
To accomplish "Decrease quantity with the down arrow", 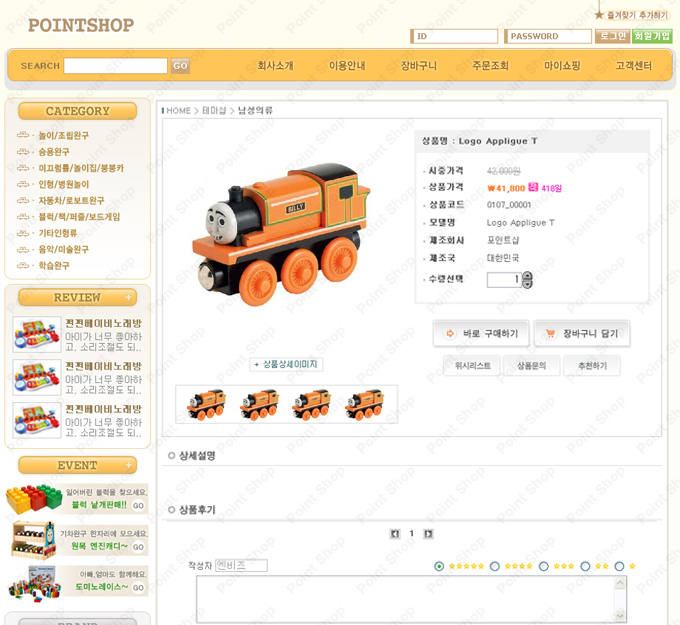I will tap(527, 284).
